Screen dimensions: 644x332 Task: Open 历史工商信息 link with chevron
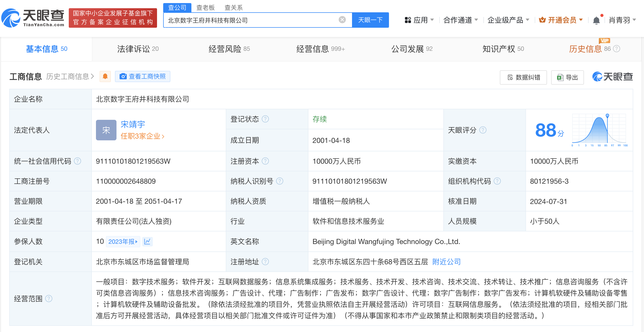click(x=70, y=76)
